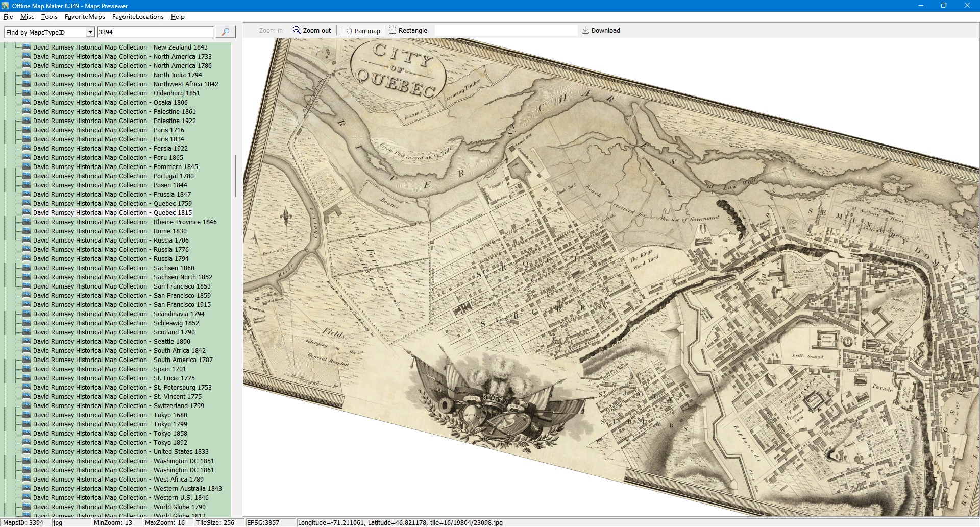980x527 pixels.
Task: Click the map list vertical scrollbar
Action: 235,176
